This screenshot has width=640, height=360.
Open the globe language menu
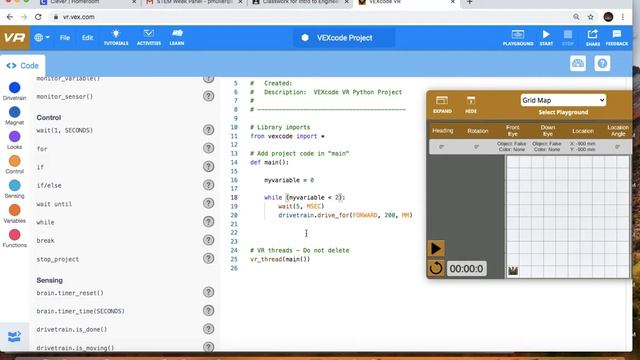[x=42, y=38]
